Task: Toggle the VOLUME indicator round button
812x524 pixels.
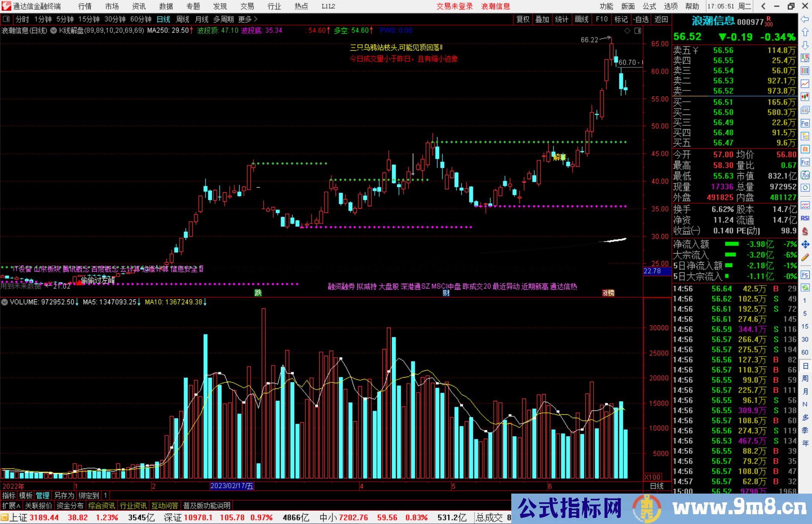Action: click(x=5, y=302)
